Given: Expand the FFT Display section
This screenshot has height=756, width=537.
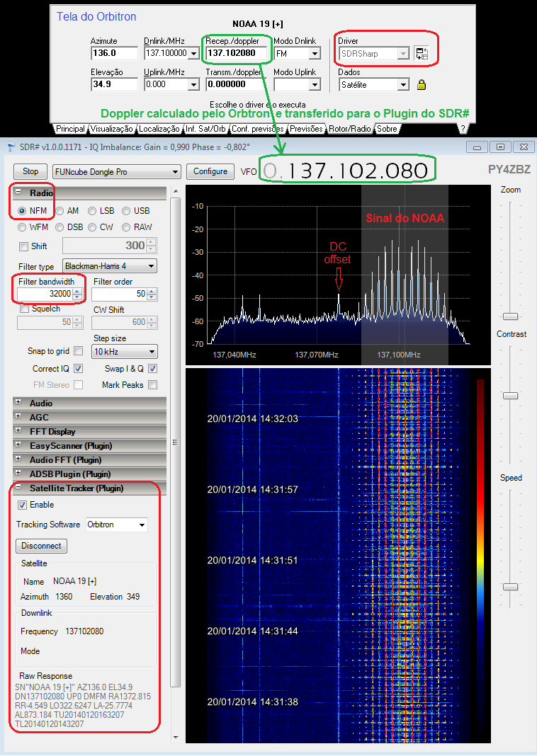Looking at the screenshot, I should (x=18, y=430).
